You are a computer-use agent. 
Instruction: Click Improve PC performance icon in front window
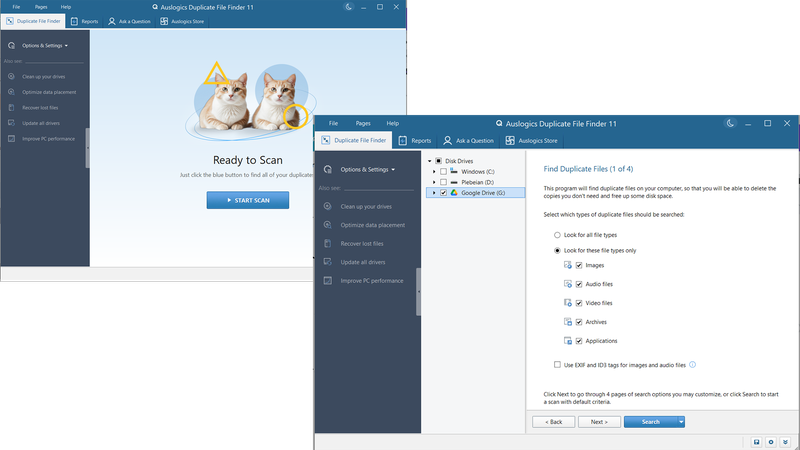[328, 281]
